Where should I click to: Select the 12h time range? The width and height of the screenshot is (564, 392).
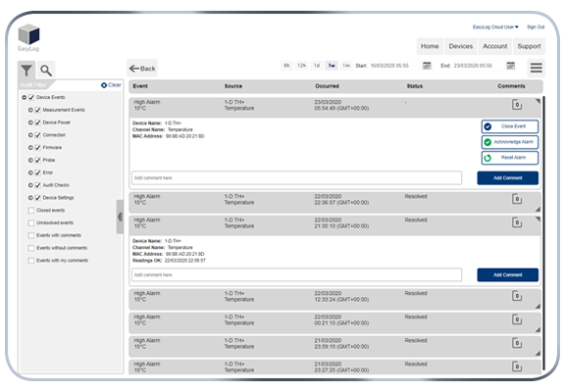coord(301,66)
